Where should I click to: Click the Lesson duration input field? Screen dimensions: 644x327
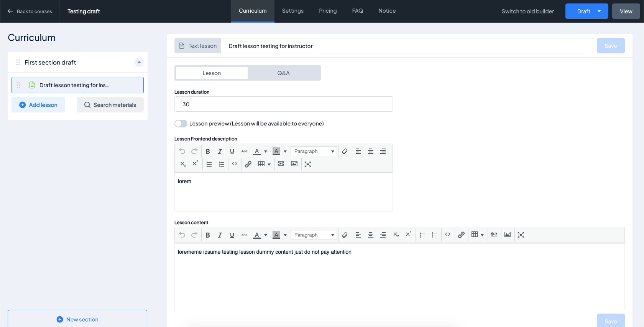[x=284, y=104]
